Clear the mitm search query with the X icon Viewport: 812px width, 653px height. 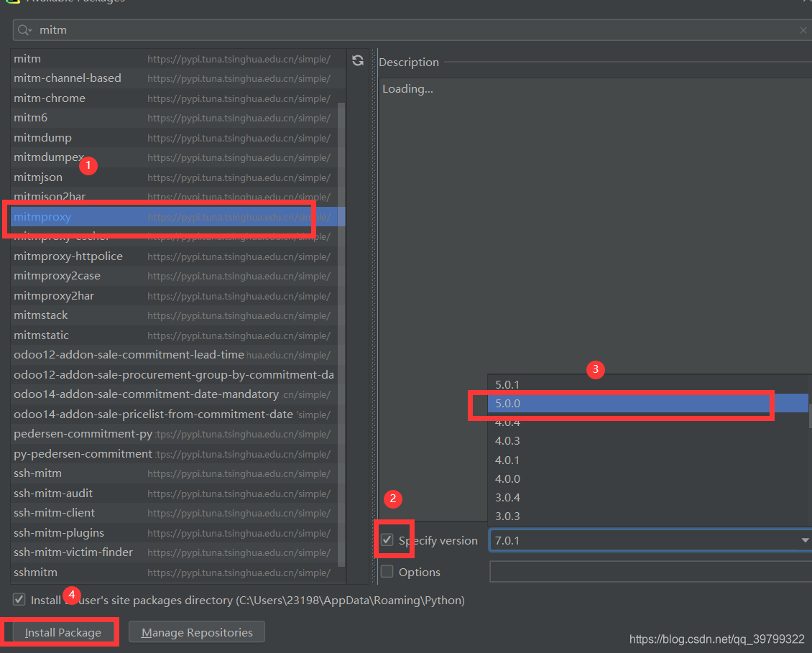pyautogui.click(x=803, y=29)
